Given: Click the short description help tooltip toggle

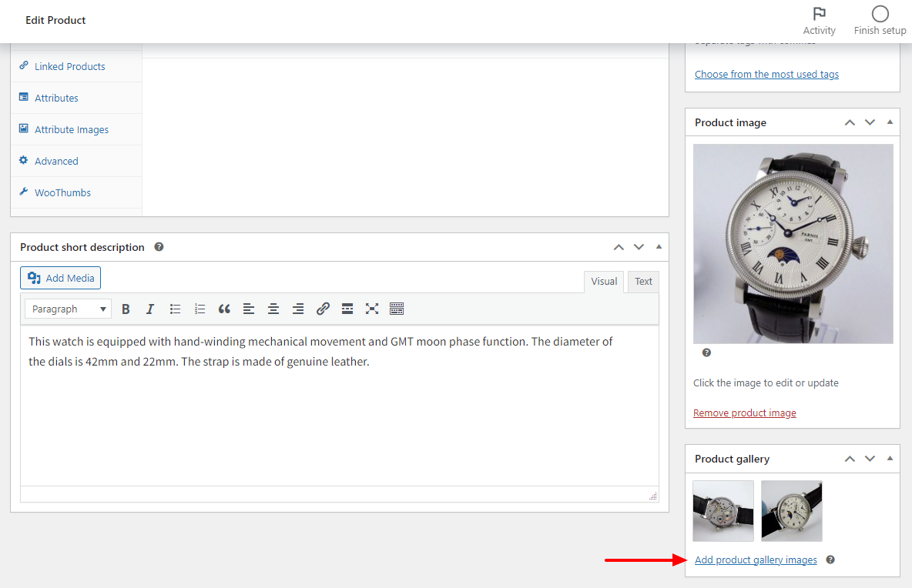Looking at the screenshot, I should point(159,247).
